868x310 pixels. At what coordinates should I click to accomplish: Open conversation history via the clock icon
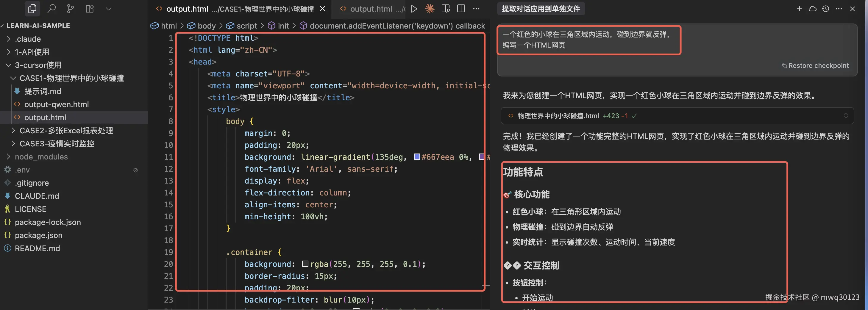[825, 9]
